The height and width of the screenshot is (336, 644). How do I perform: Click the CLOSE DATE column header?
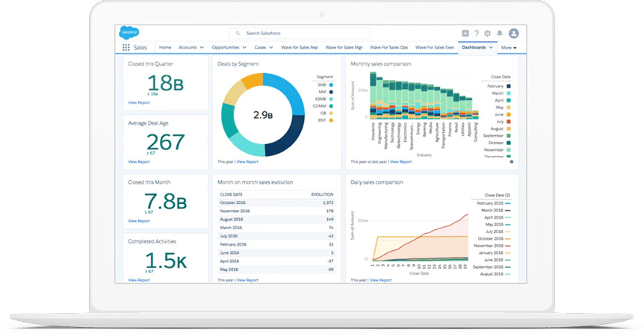coord(232,194)
